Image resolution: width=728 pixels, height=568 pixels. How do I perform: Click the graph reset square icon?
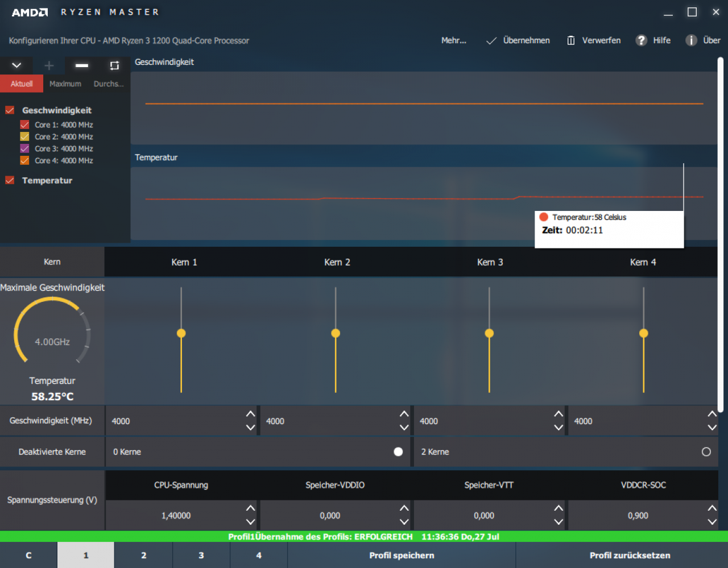114,65
